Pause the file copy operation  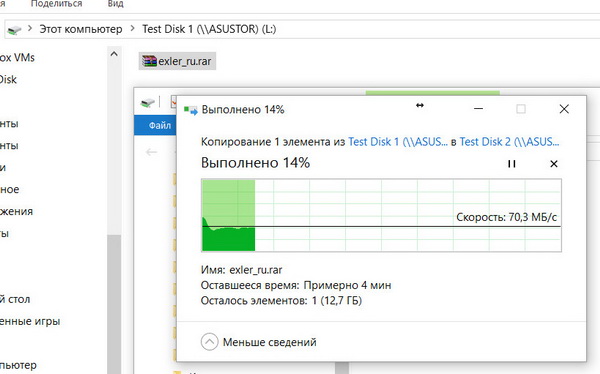511,164
